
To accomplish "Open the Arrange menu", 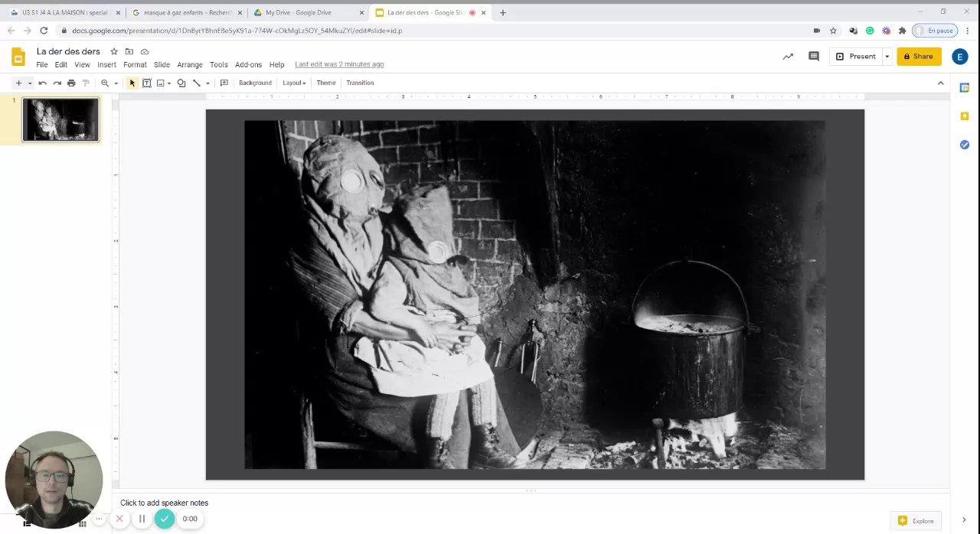I will (190, 65).
